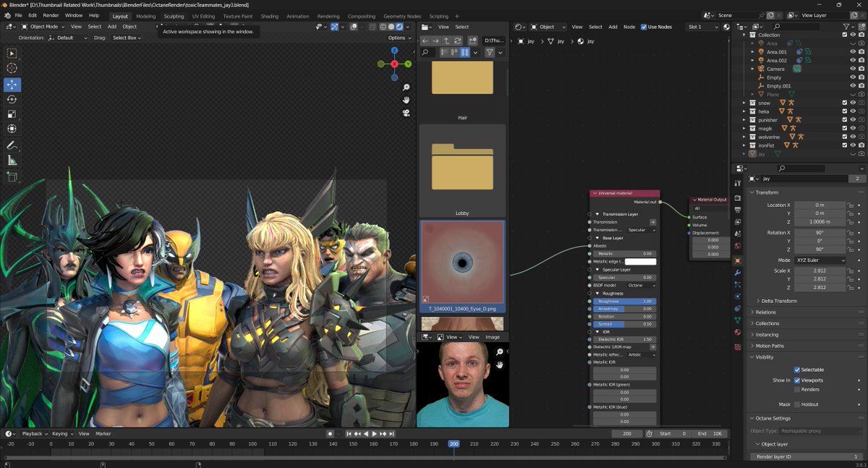Open the Output properties tab
This screenshot has height=468, width=868.
[x=737, y=210]
